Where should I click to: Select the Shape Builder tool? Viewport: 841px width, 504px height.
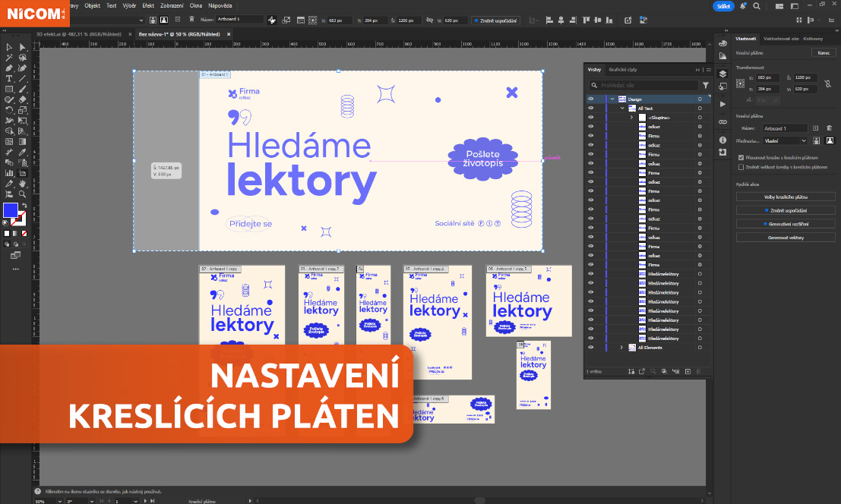coord(9,131)
